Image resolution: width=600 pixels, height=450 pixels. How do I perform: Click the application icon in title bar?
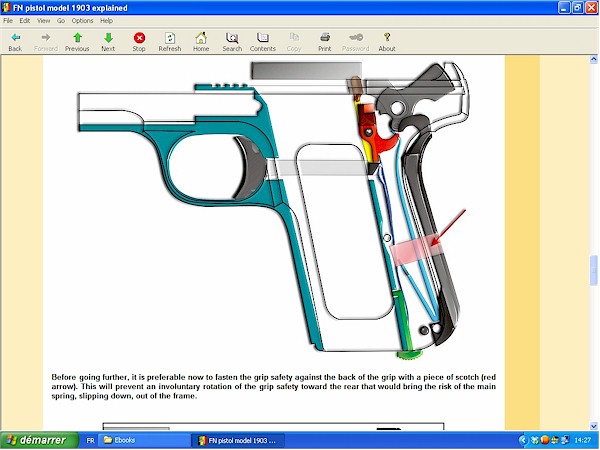tap(6, 8)
